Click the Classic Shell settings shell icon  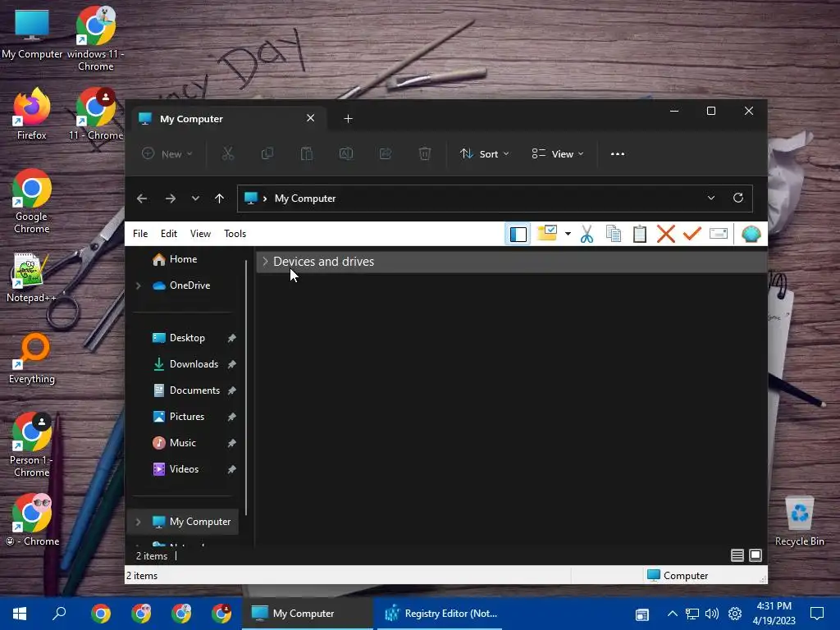coord(751,234)
